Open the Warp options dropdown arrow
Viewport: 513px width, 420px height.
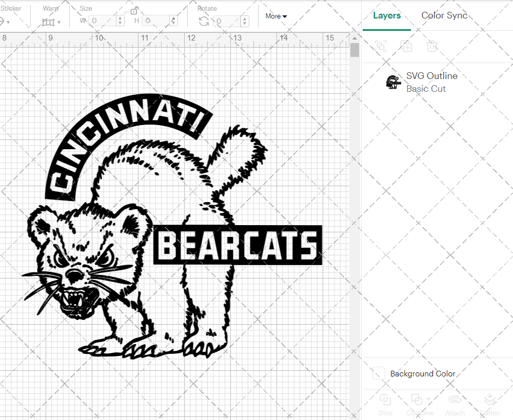[60, 22]
